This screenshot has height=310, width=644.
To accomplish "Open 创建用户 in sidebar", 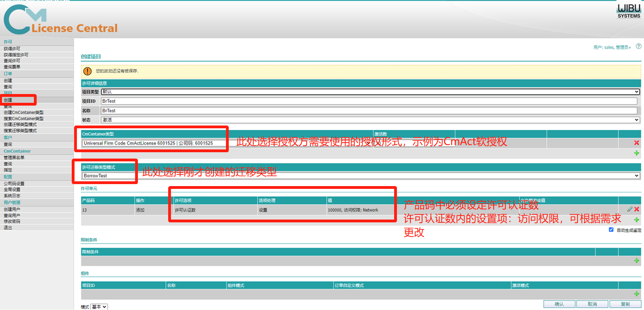I will [12, 209].
